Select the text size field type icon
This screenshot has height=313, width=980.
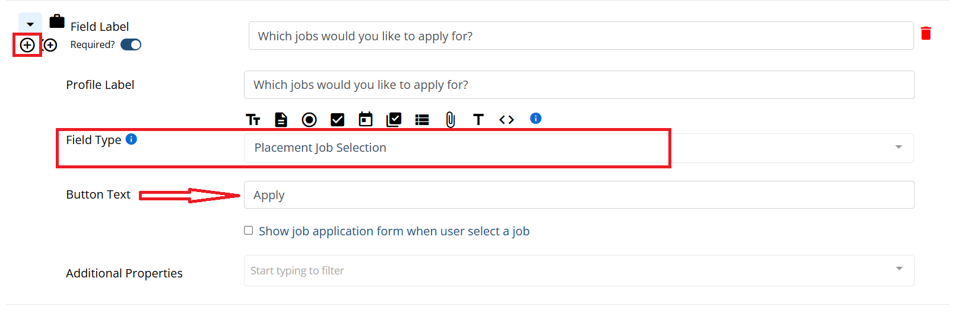click(x=253, y=120)
